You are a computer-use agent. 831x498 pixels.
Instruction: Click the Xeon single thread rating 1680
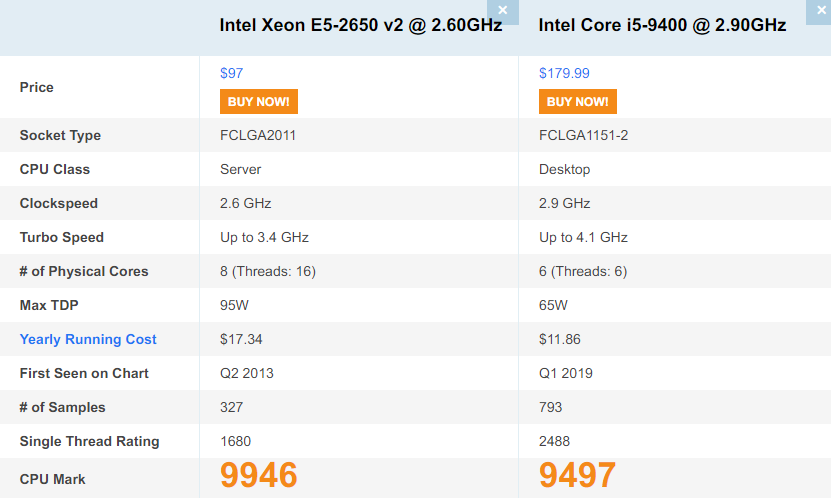pos(235,441)
